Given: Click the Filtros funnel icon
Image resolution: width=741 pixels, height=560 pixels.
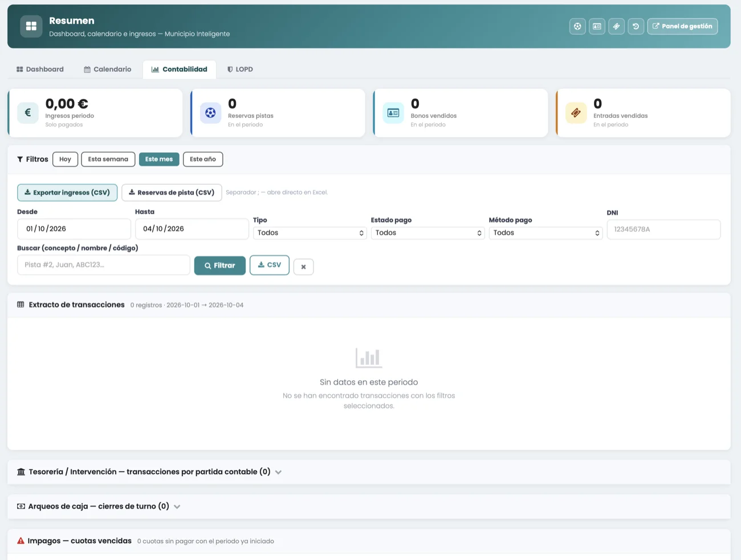Looking at the screenshot, I should (x=20, y=160).
